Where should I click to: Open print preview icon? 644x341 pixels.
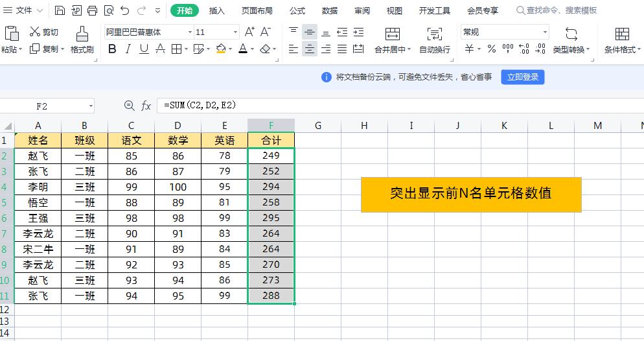tap(109, 10)
